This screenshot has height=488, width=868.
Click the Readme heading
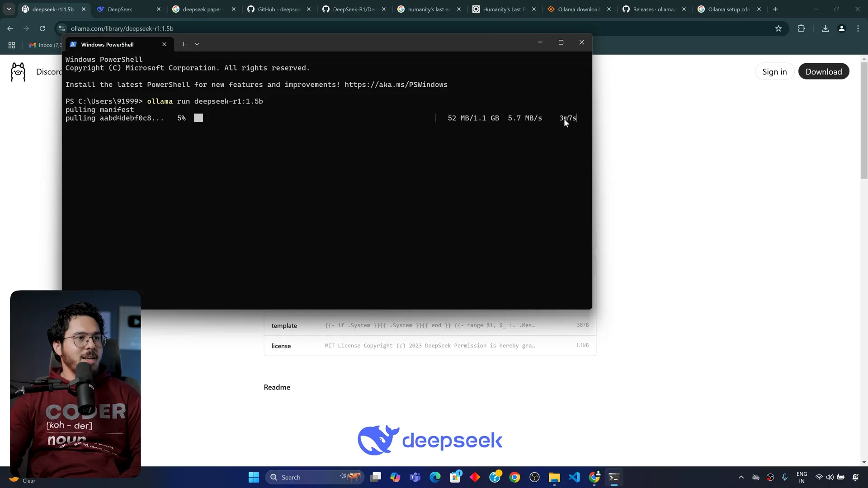(x=277, y=387)
